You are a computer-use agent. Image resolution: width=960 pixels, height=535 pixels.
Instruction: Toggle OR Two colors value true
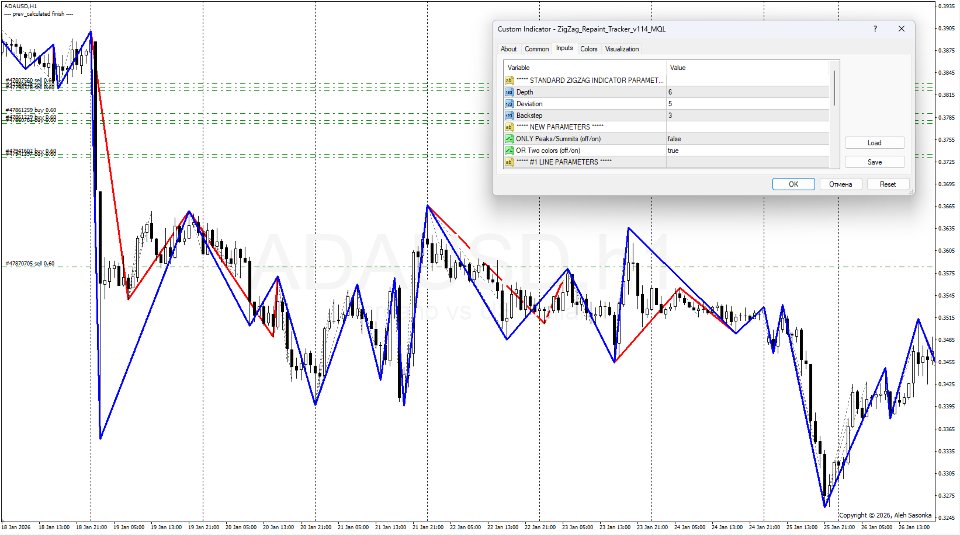(x=748, y=150)
